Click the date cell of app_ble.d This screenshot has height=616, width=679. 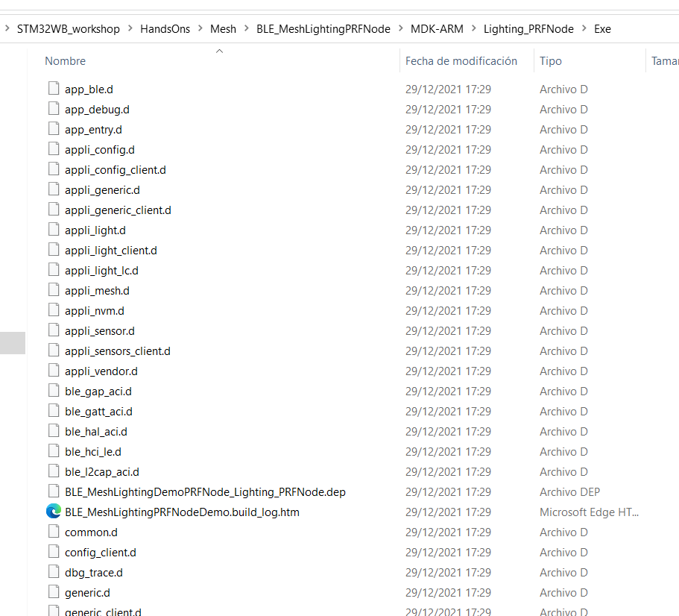[x=448, y=89]
